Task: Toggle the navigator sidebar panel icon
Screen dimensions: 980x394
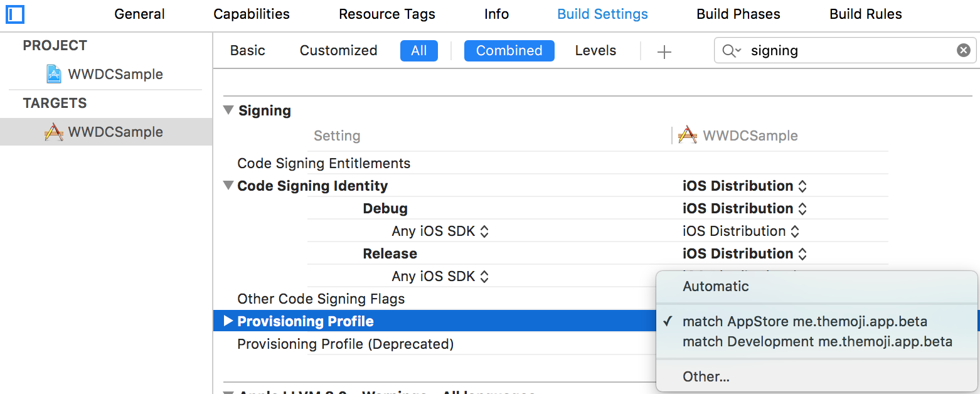Action: point(14,14)
